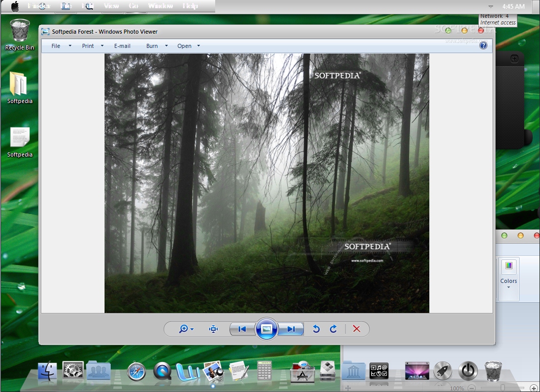The image size is (540, 392).
Task: Advance to the next photo
Action: click(291, 329)
